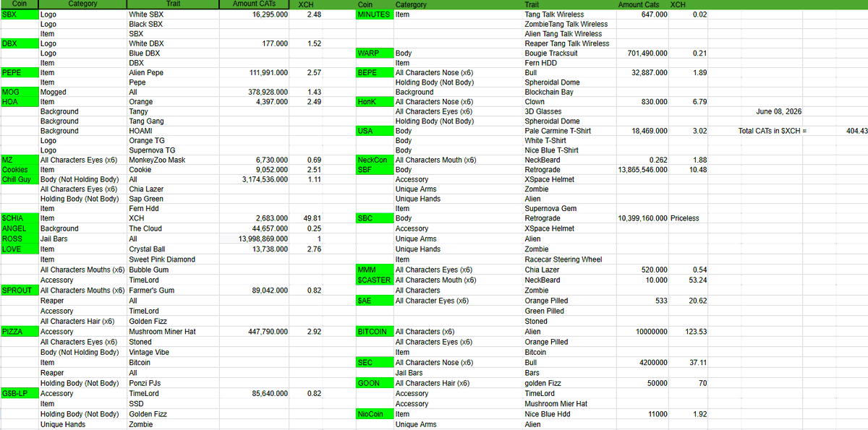Click the ROSS coin cell
The width and height of the screenshot is (868, 430).
(x=20, y=238)
